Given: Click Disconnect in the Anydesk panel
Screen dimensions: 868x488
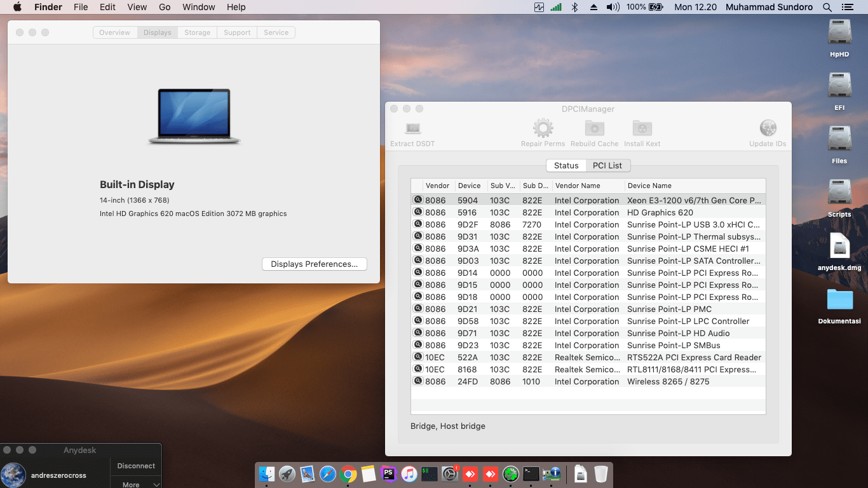Looking at the screenshot, I should point(136,466).
